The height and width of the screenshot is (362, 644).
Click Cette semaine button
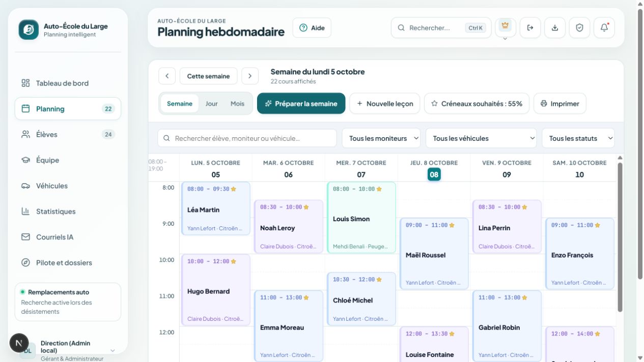tap(208, 76)
